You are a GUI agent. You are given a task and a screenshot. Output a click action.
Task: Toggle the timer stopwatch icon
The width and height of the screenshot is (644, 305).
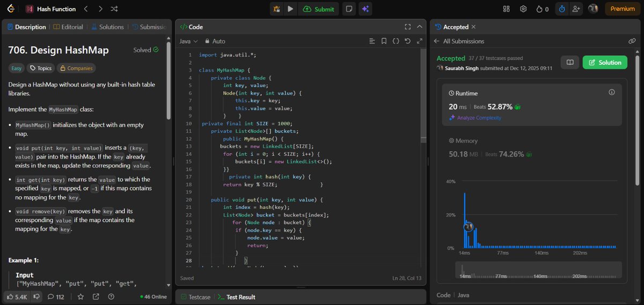click(562, 9)
